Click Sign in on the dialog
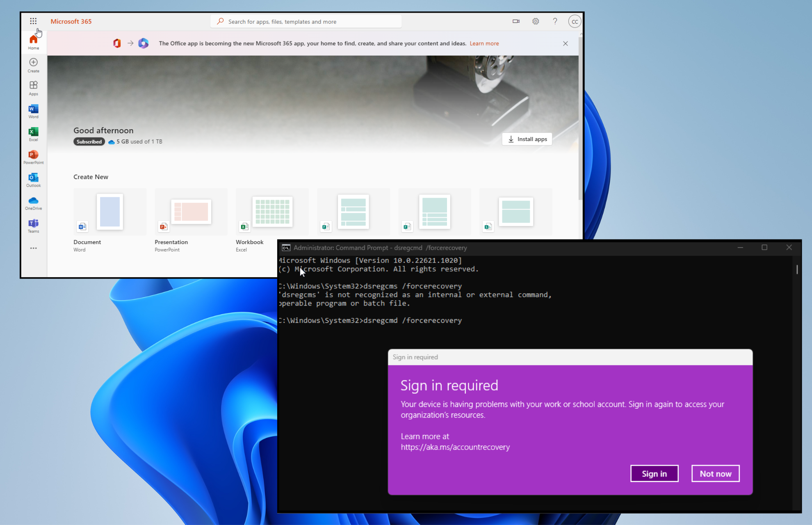This screenshot has width=812, height=525. [654, 474]
